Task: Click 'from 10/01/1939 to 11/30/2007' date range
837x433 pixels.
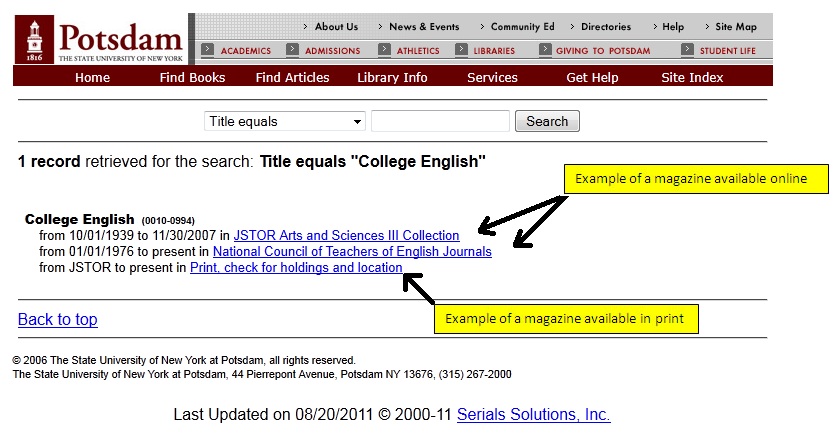Action: pyautogui.click(x=128, y=235)
